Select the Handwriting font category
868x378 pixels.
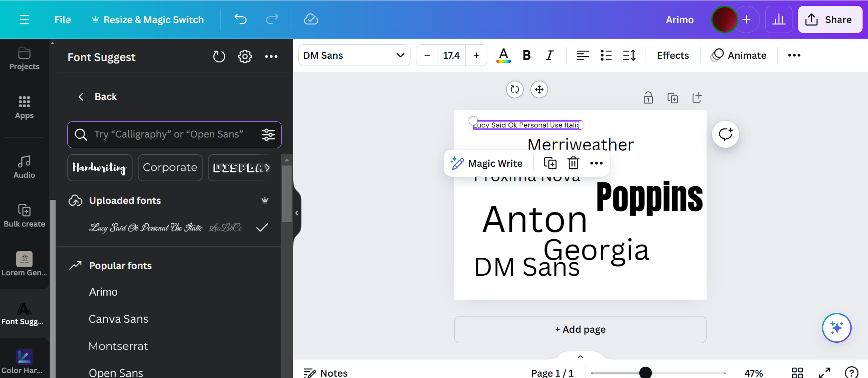(100, 168)
